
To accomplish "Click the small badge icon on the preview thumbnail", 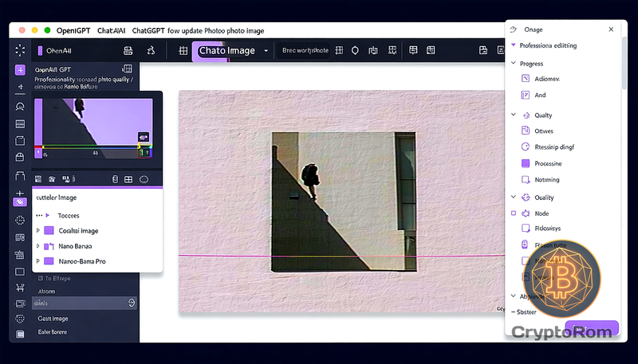I will (144, 137).
